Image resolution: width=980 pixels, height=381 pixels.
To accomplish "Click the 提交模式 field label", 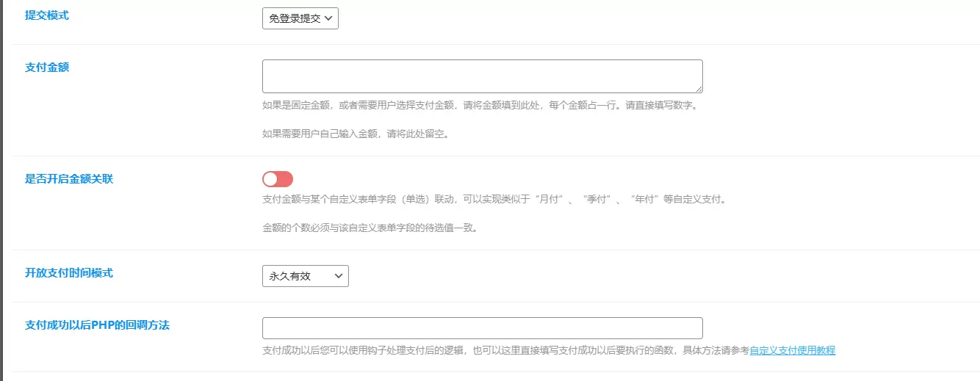I will point(47,15).
